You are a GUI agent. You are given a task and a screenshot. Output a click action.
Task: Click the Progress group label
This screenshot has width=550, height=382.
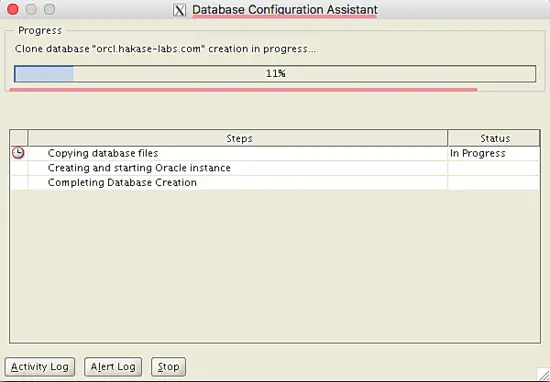40,31
